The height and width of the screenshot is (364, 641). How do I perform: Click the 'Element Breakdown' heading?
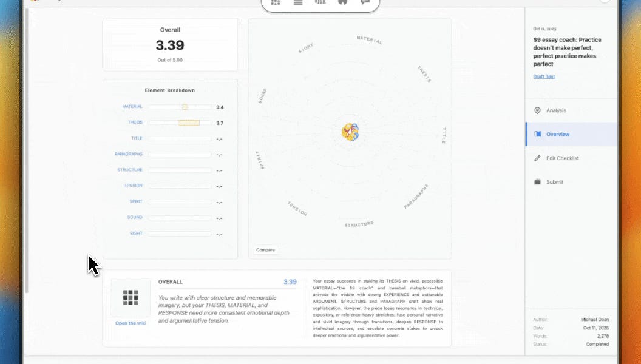coord(169,90)
